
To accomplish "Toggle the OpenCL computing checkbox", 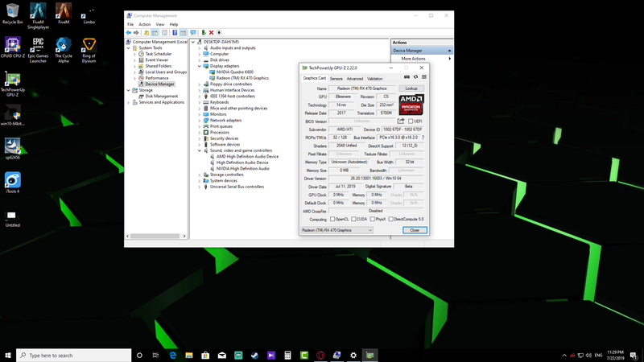I will 332,219.
